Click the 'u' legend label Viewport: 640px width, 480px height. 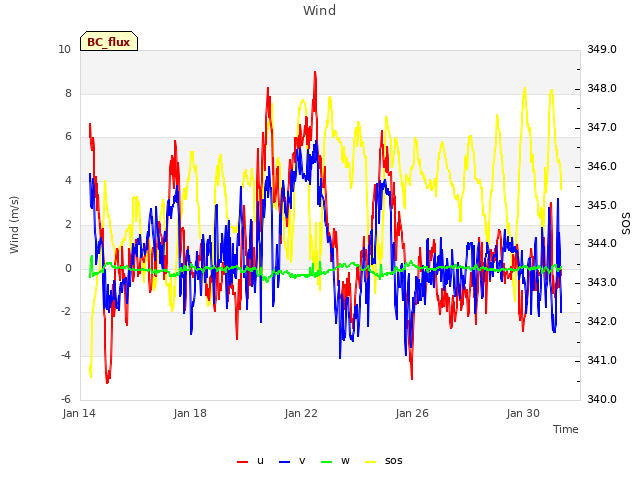(260, 461)
